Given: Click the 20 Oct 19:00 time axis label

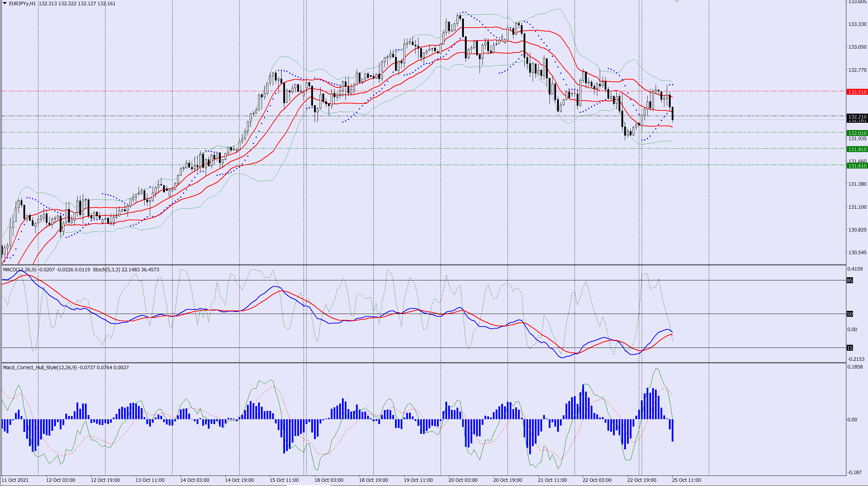Looking at the screenshot, I should coord(508,480).
